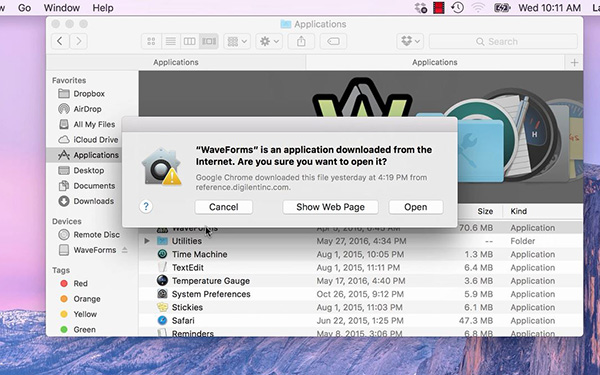Click the red film strip menu bar icon
This screenshot has width=600, height=375.
coord(439,8)
